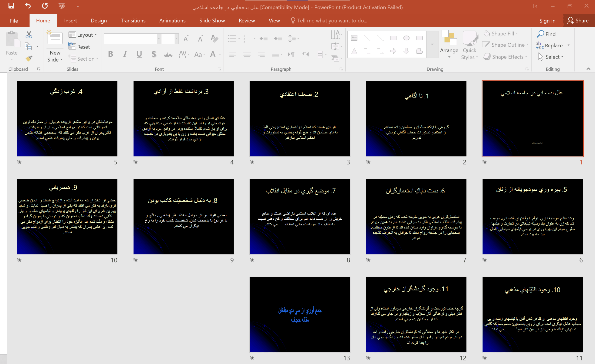Expand the font size dropdown
The image size is (595, 364).
[x=176, y=39]
